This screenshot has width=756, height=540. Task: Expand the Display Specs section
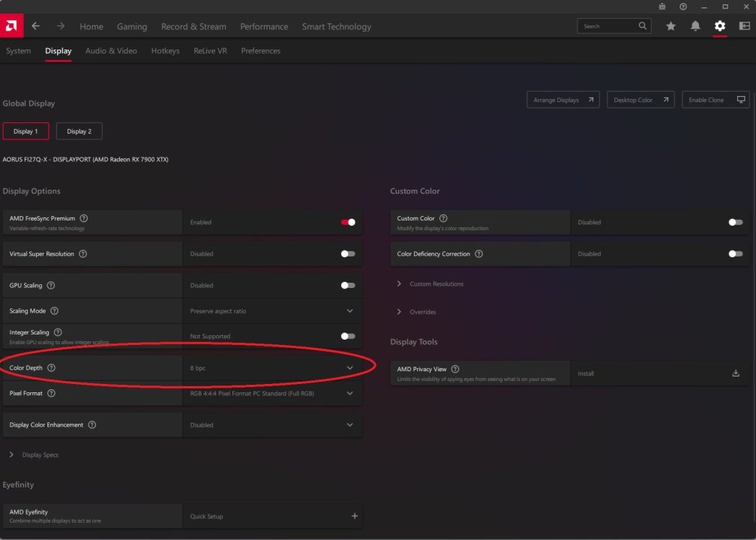[x=12, y=454]
